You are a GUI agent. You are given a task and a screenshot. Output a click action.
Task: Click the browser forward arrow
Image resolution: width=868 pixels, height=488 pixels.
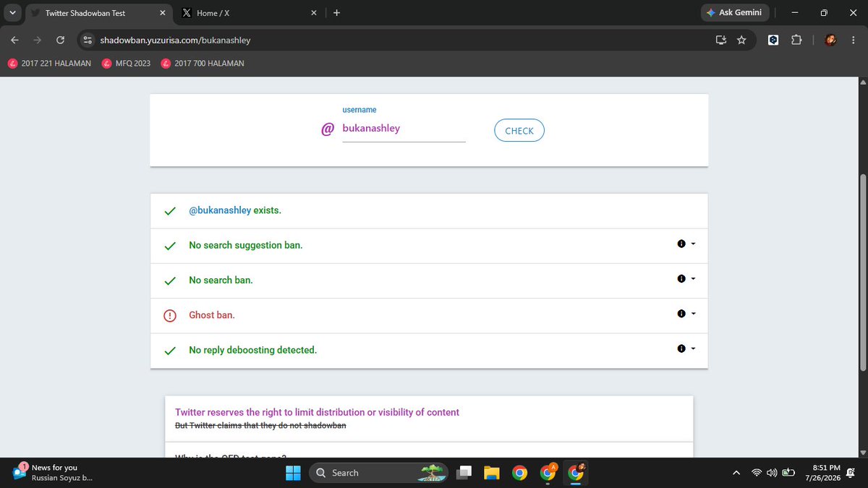point(38,40)
